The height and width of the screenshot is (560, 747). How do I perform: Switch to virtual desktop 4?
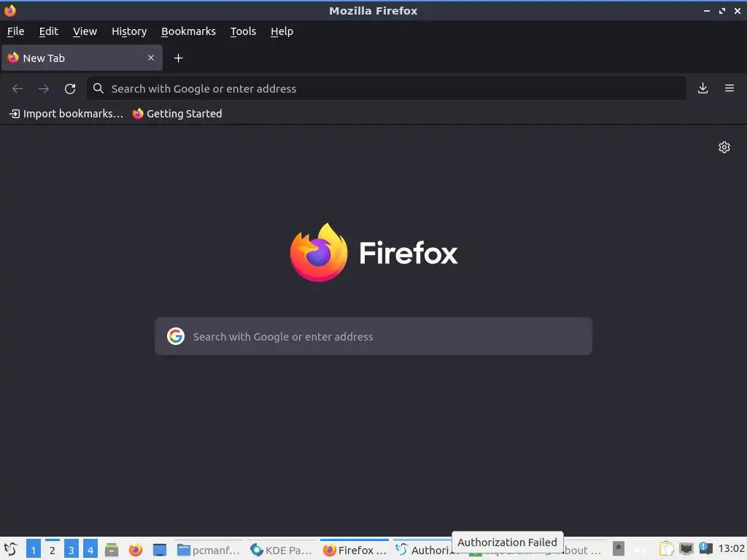tap(90, 550)
